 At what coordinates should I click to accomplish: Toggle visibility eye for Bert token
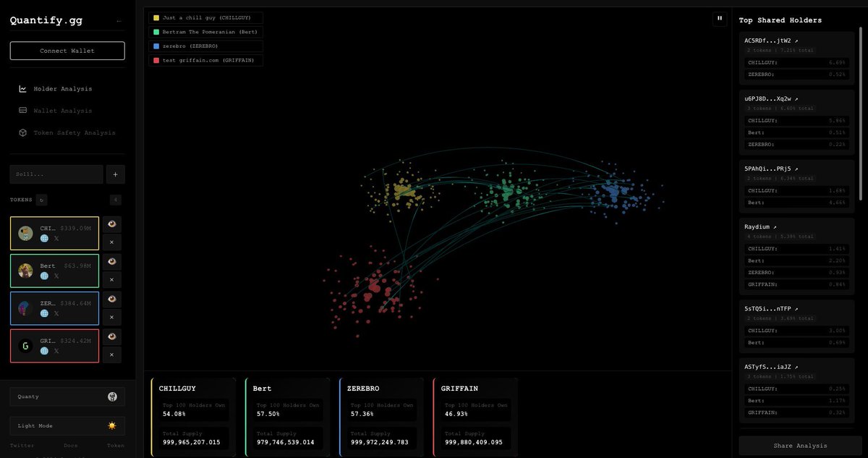pos(111,262)
